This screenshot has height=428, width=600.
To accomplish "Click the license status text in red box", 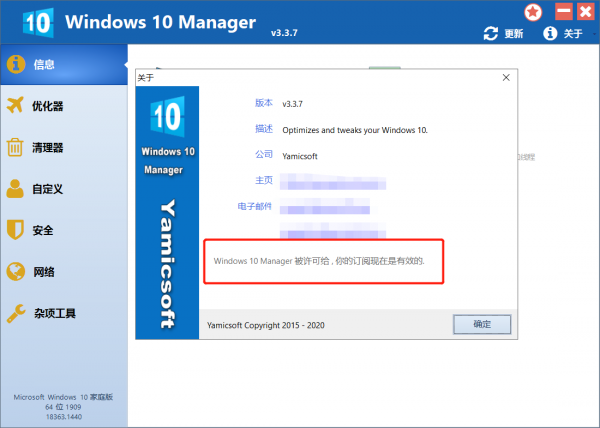I will click(319, 261).
